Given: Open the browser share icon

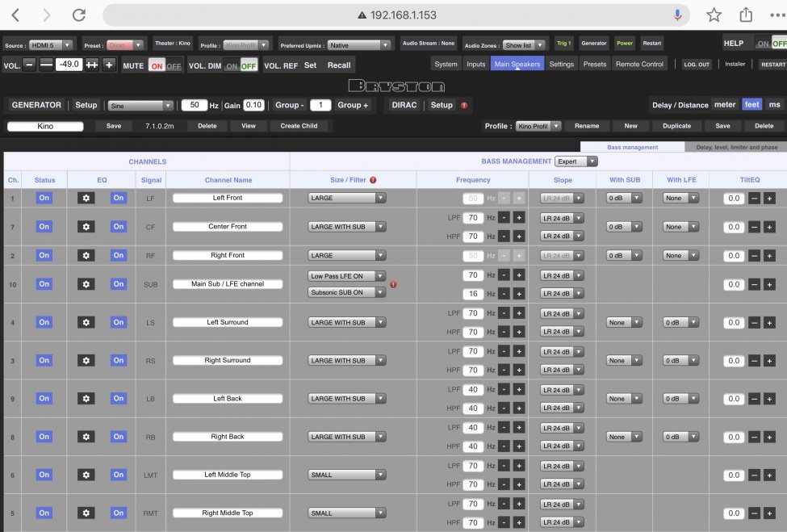Looking at the screenshot, I should coord(746,15).
